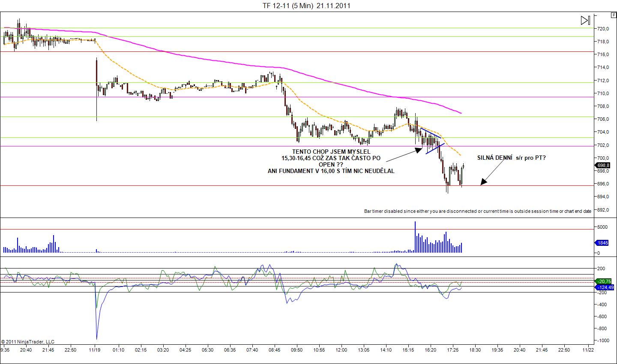Click the 19:35 time axis label

(x=497, y=350)
